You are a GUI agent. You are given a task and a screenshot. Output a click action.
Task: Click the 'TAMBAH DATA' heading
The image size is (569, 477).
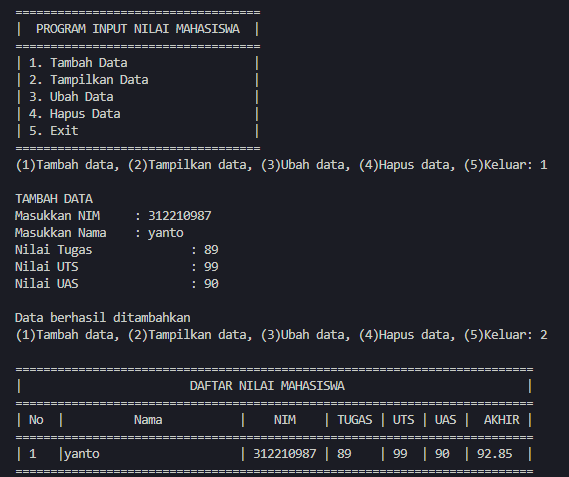pos(54,199)
